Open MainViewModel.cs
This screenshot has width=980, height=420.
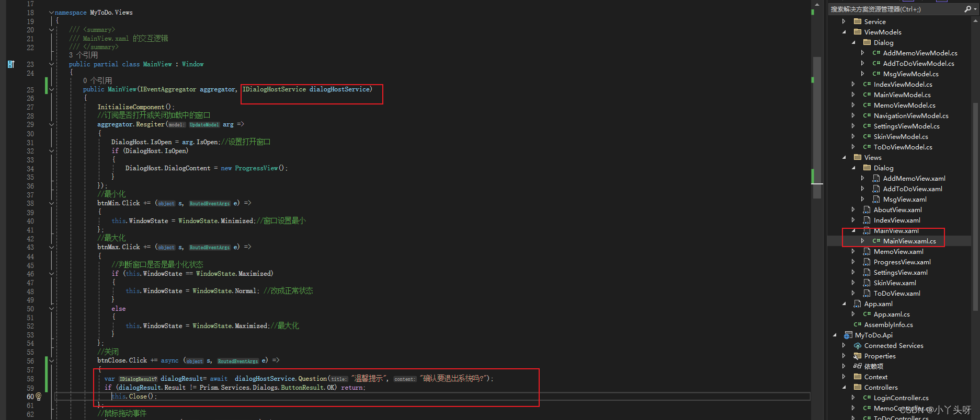pos(902,95)
